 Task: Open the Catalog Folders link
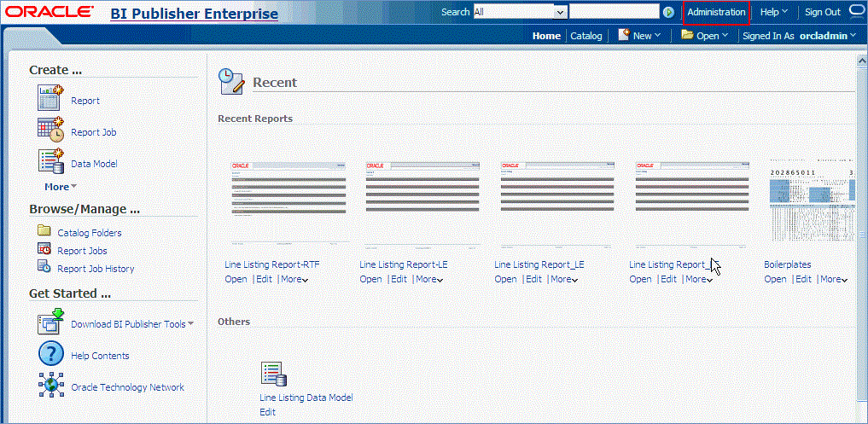pyautogui.click(x=90, y=233)
